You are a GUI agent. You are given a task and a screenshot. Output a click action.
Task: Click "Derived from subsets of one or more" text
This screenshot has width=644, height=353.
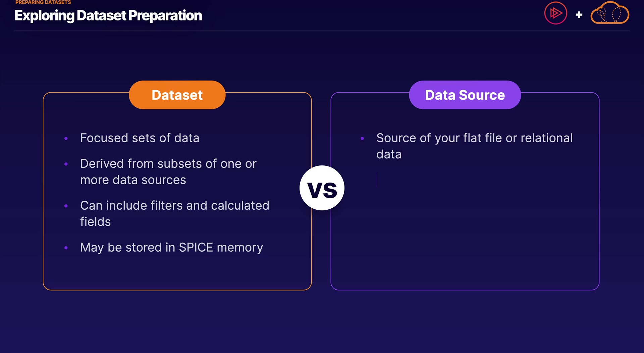[168, 172]
